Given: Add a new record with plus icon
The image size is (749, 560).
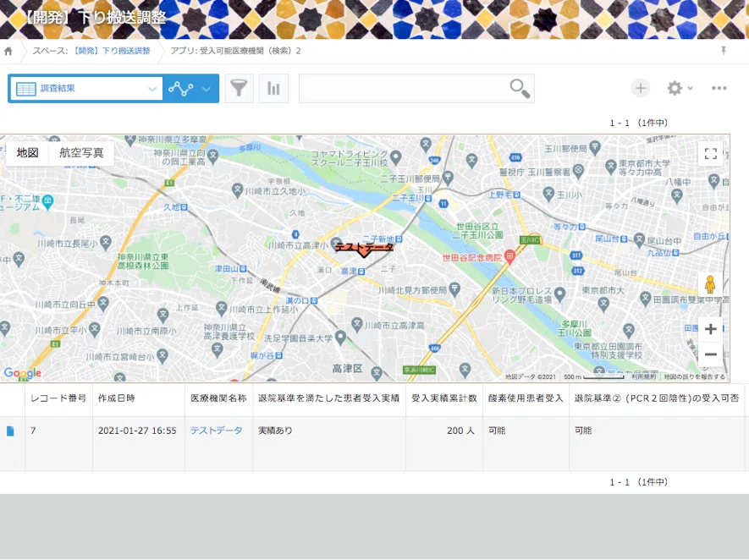Looking at the screenshot, I should click(641, 88).
